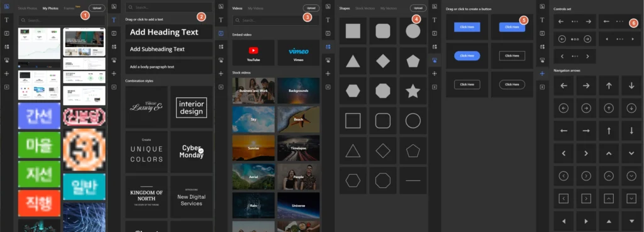Open the Universe stock videos category
This screenshot has height=232, width=644.
(299, 206)
